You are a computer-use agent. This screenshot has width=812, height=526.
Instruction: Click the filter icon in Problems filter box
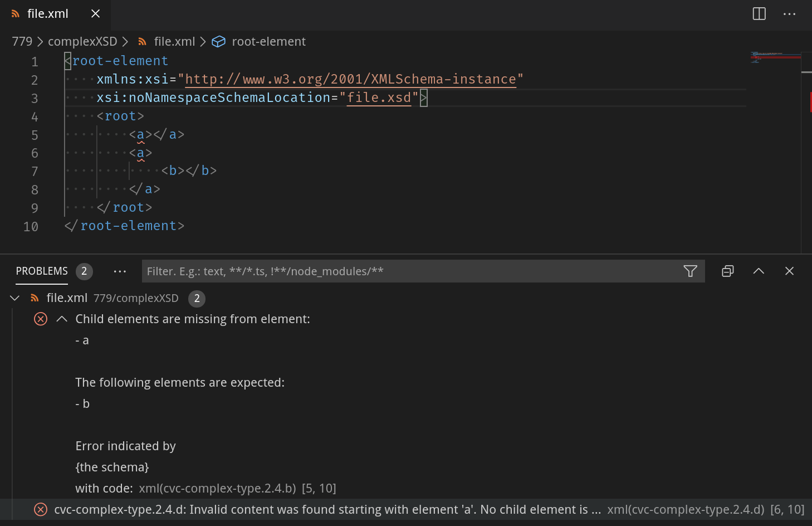tap(690, 271)
